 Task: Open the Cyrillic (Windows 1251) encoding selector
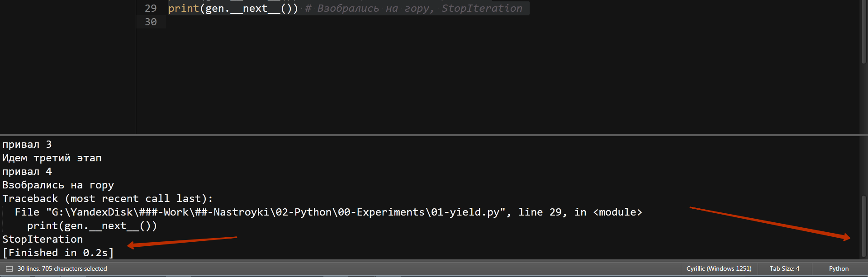(x=719, y=269)
